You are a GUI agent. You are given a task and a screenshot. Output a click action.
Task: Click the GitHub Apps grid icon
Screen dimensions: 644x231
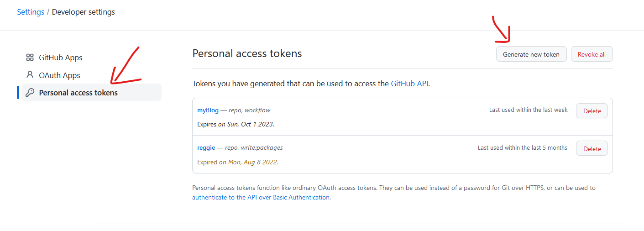coord(30,58)
